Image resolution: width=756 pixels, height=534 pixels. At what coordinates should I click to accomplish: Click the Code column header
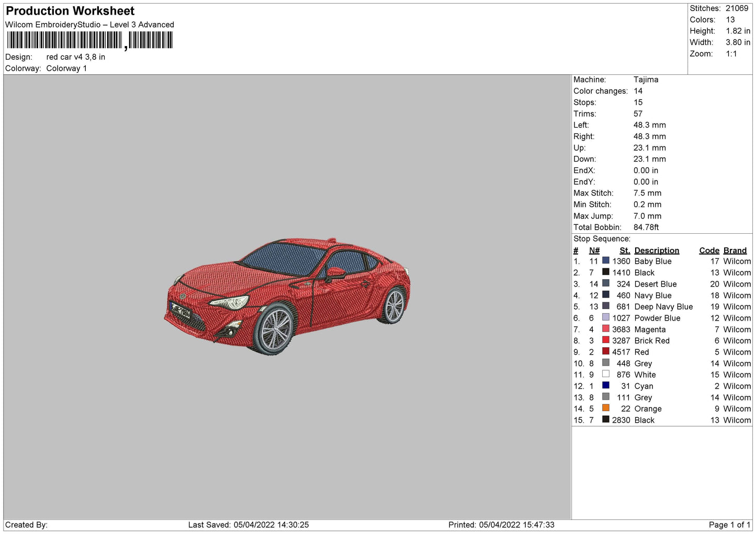709,251
